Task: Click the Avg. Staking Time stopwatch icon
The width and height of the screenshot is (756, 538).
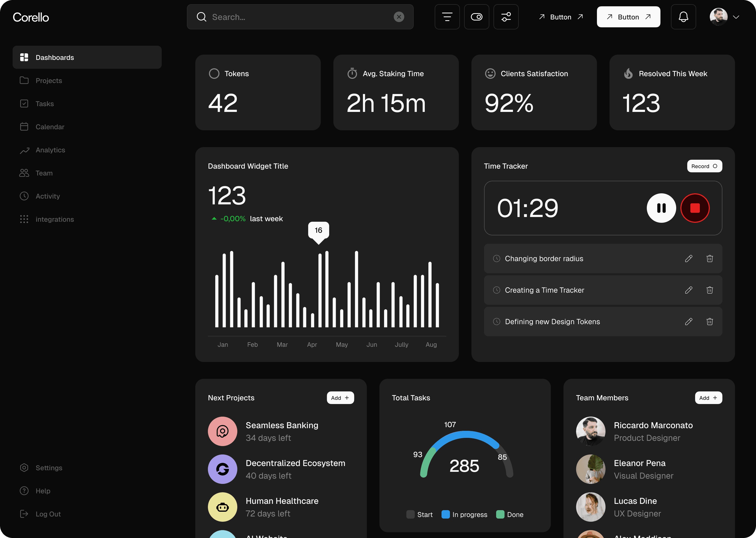Action: pos(352,74)
